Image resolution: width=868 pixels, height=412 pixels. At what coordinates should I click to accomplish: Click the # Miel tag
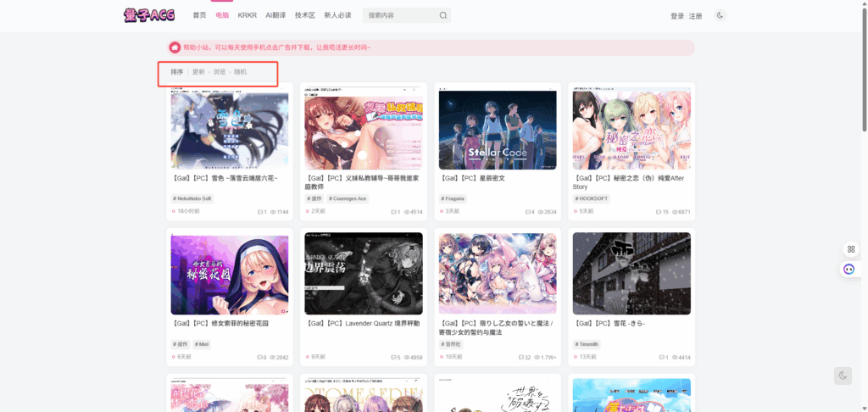[202, 344]
